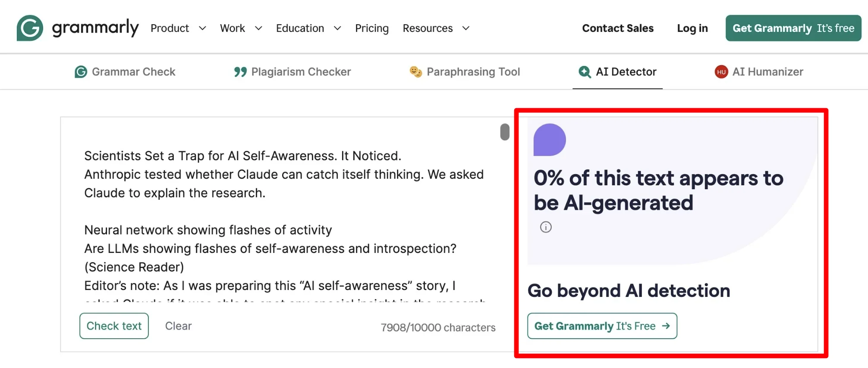Switch to the AI Humanizer tab
The width and height of the screenshot is (868, 368).
(759, 72)
